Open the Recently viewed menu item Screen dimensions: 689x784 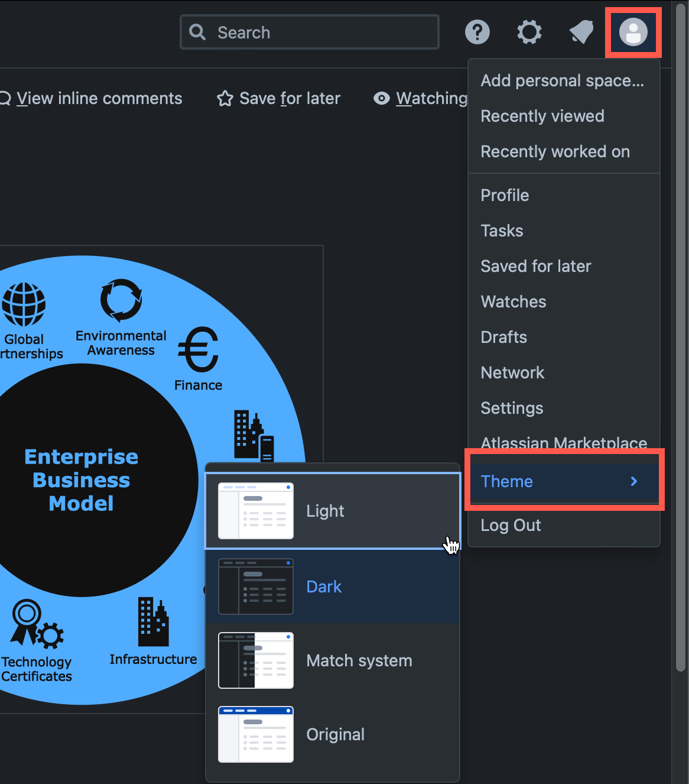[542, 116]
